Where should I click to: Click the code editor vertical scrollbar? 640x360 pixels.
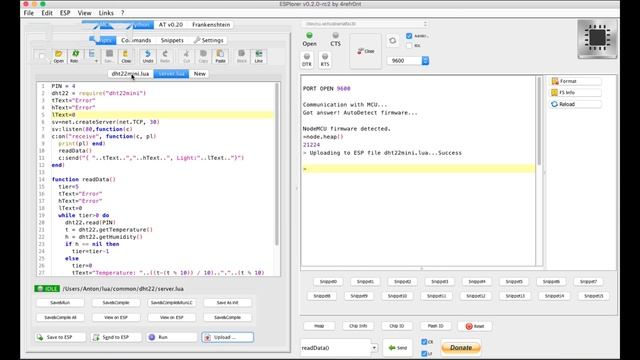coord(277,163)
